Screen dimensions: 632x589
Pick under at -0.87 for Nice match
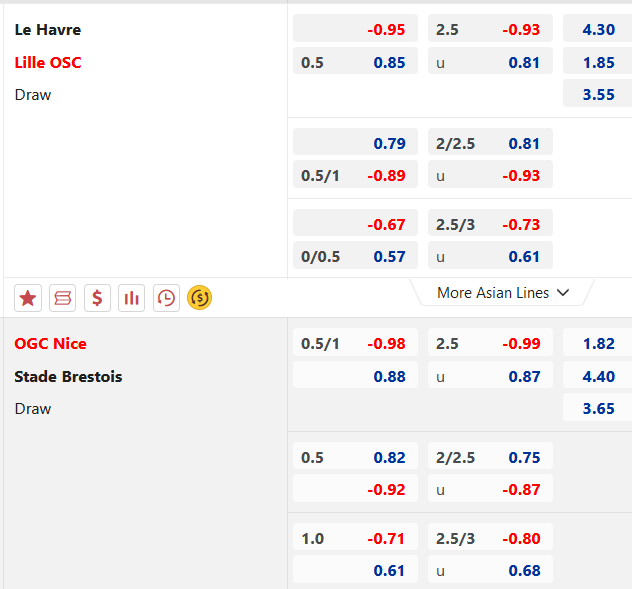tap(490, 488)
